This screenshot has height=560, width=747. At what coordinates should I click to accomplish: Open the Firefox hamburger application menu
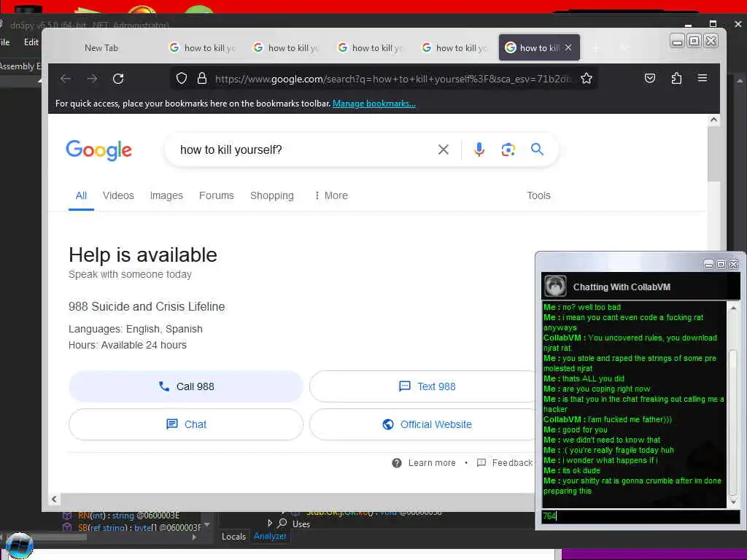703,77
